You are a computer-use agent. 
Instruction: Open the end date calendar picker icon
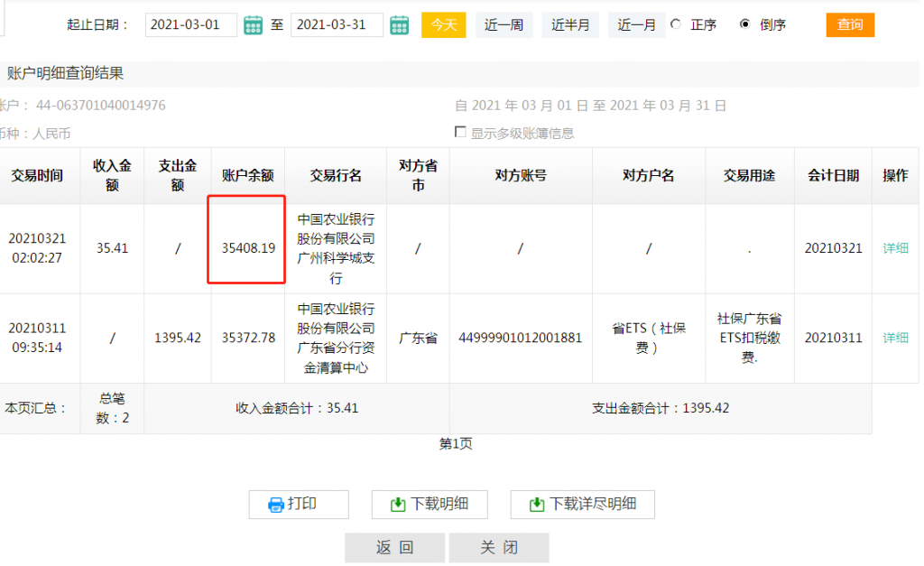click(x=399, y=25)
